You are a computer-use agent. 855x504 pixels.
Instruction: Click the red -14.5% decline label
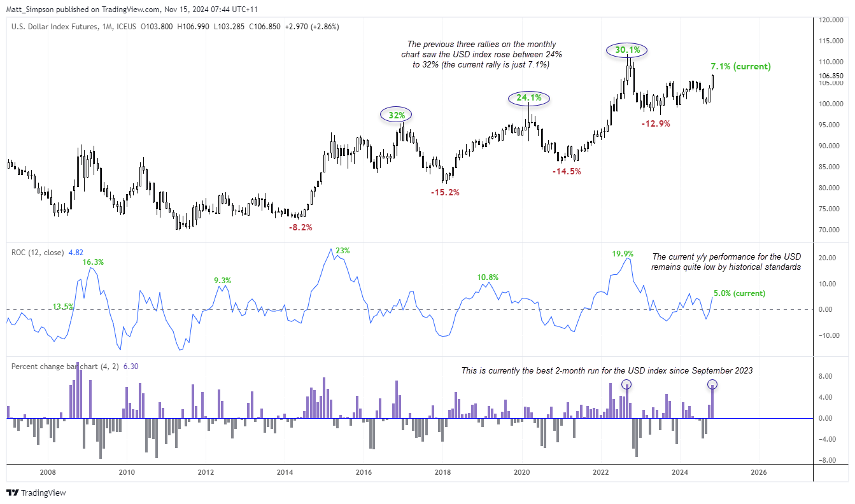tap(567, 171)
